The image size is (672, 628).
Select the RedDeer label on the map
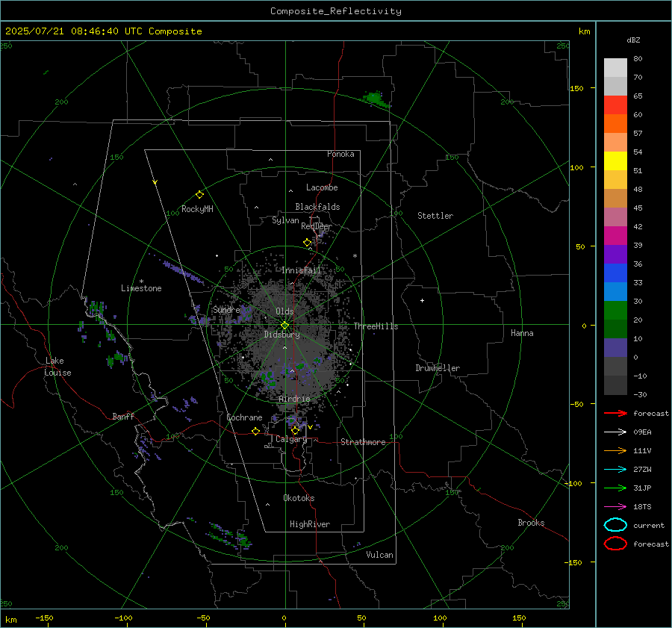tap(317, 226)
